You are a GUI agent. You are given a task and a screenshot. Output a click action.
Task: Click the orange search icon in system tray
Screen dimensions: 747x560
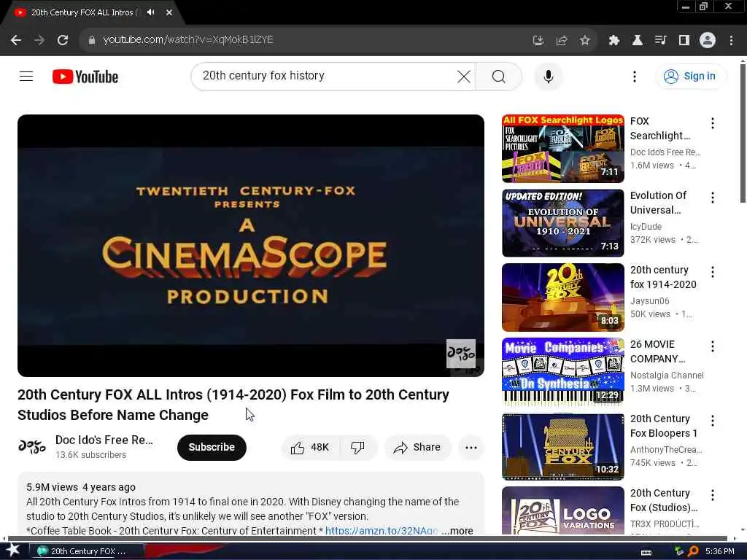693,551
